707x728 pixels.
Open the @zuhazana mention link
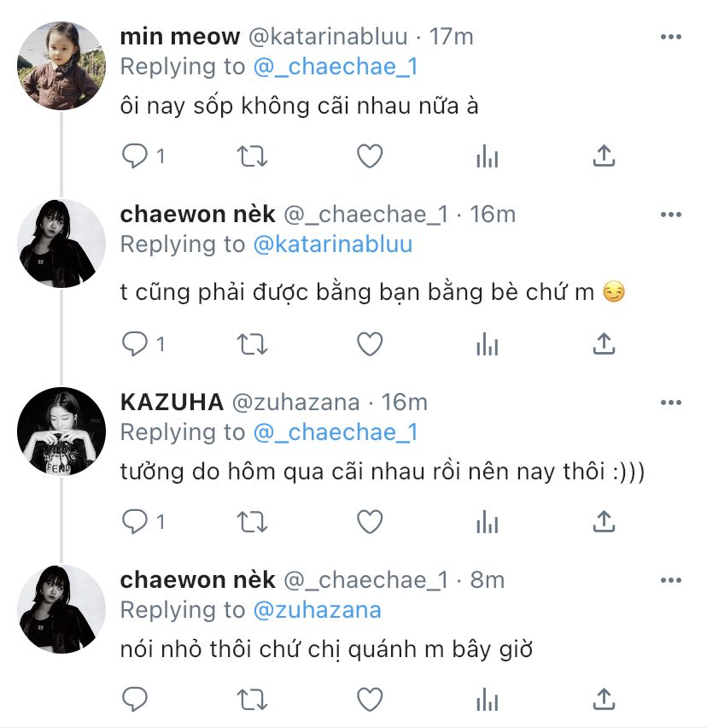point(317,609)
